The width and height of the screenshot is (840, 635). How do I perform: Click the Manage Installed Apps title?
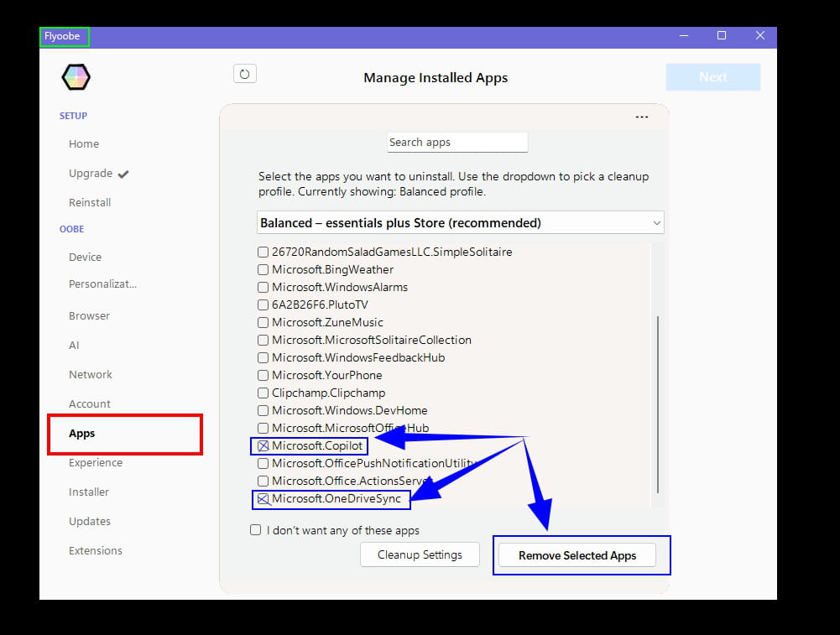pyautogui.click(x=436, y=78)
